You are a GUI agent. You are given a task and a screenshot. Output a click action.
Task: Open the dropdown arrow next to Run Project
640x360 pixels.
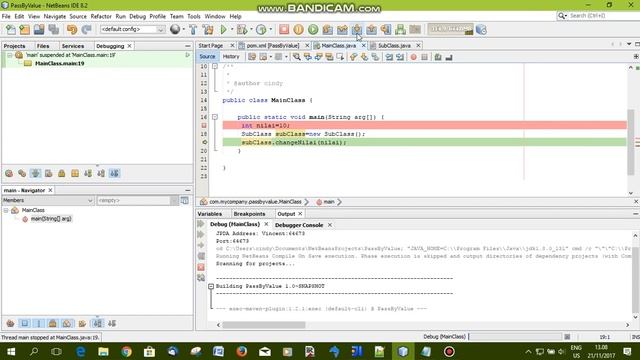232,29
